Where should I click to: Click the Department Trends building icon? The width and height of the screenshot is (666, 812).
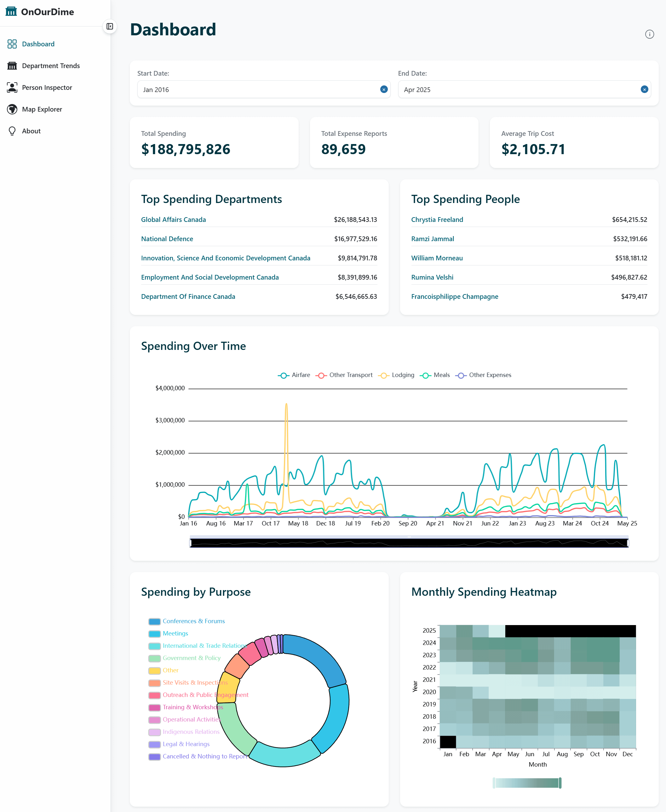point(12,66)
